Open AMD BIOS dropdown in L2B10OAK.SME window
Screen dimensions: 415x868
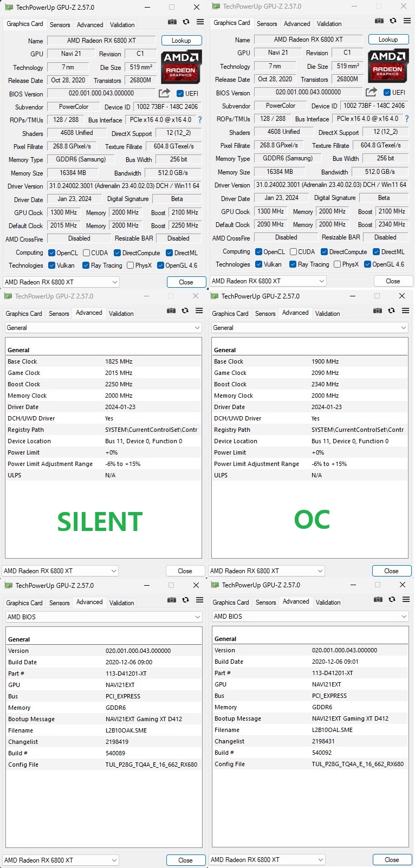[104, 617]
